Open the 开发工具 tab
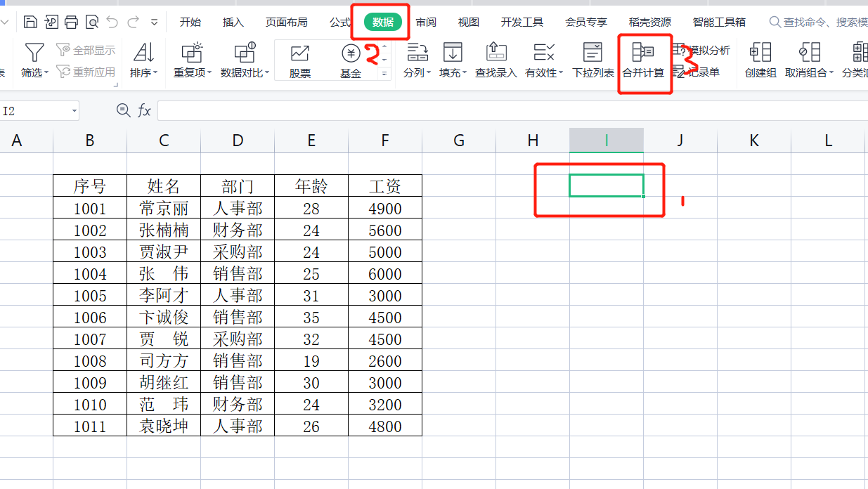 [x=522, y=22]
